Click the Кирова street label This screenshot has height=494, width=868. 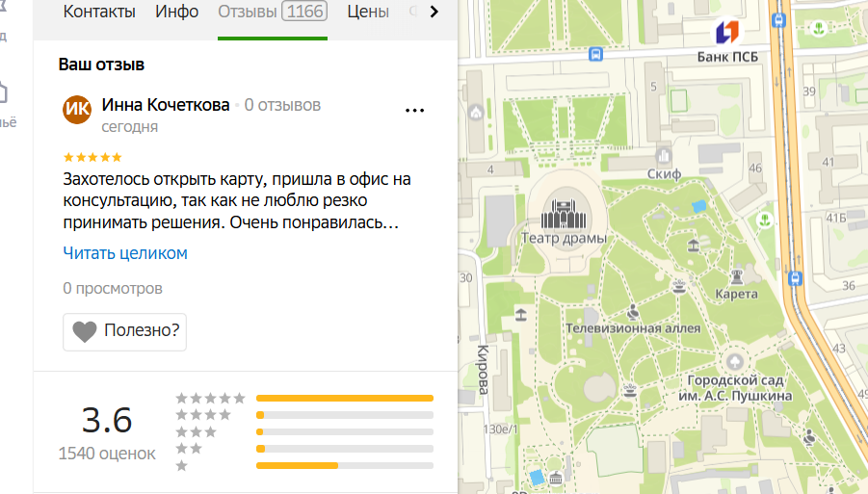(483, 370)
